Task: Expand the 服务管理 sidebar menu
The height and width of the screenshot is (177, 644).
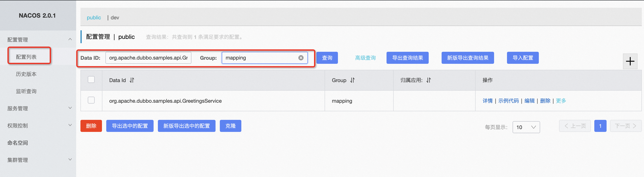Action: point(70,108)
